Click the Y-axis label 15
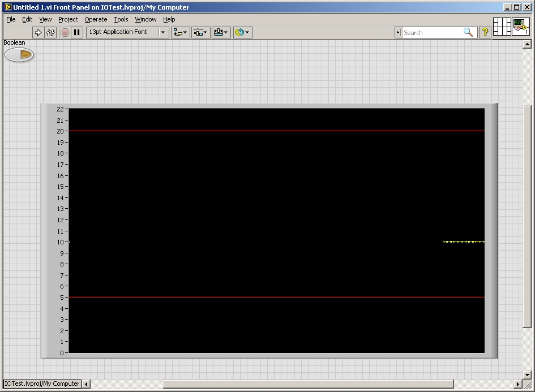 [61, 187]
